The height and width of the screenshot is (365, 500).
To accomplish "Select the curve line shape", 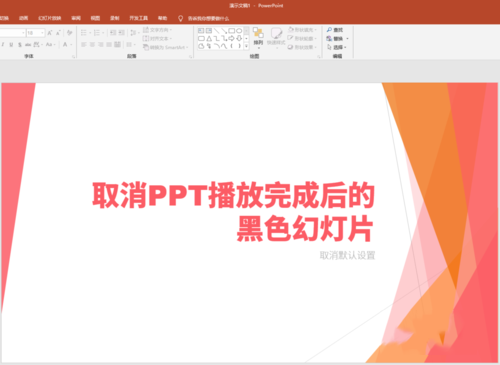I will 224,46.
